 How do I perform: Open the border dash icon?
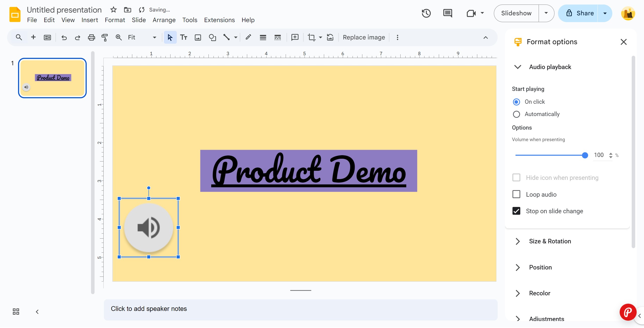click(278, 38)
